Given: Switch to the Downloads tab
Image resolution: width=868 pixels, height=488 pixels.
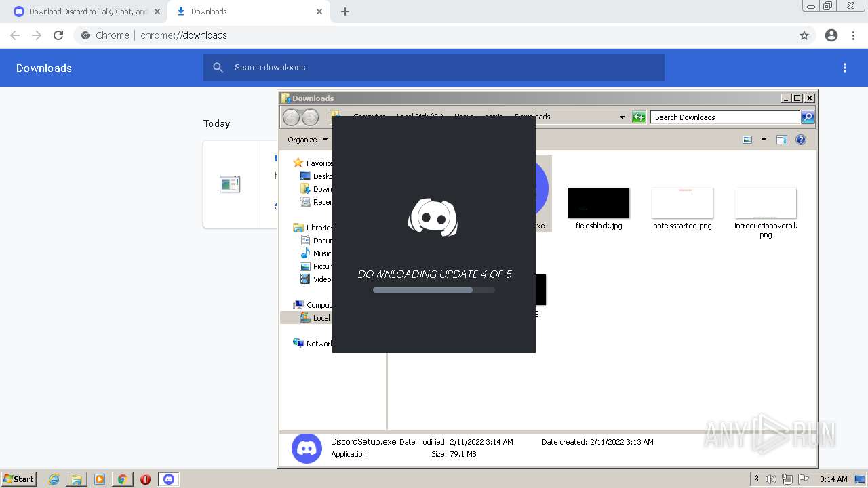Looking at the screenshot, I should click(248, 12).
